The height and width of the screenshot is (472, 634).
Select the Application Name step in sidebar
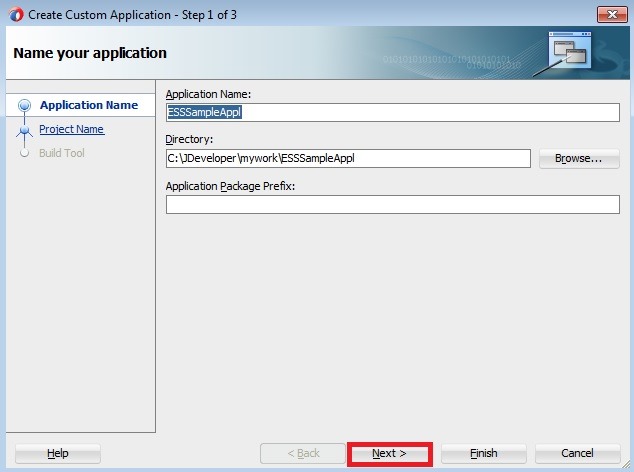(88, 105)
